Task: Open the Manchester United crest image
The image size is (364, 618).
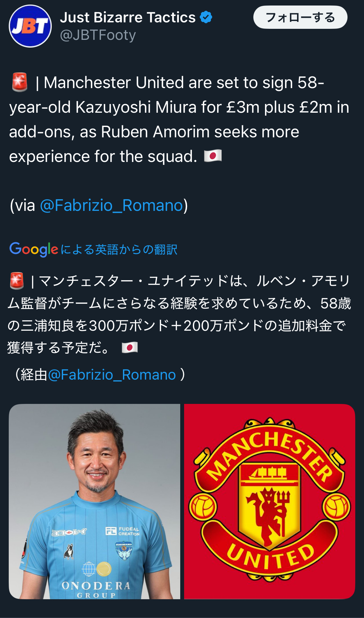Action: [270, 501]
